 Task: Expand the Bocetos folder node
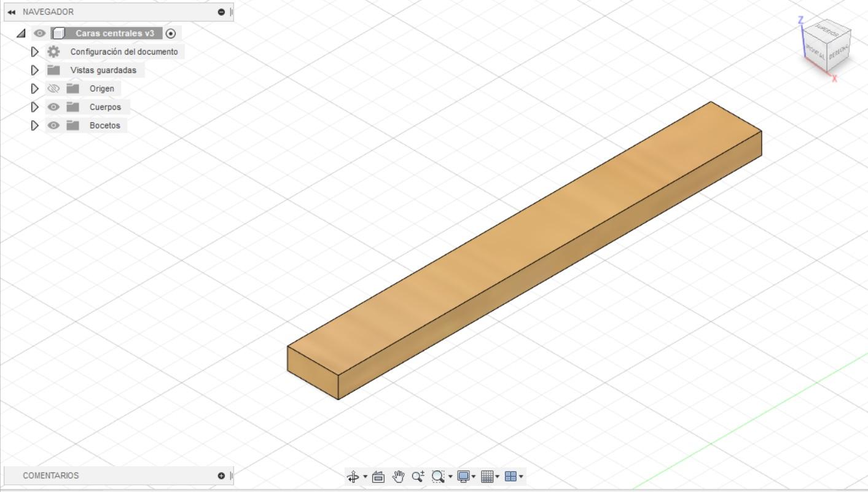pyautogui.click(x=35, y=125)
